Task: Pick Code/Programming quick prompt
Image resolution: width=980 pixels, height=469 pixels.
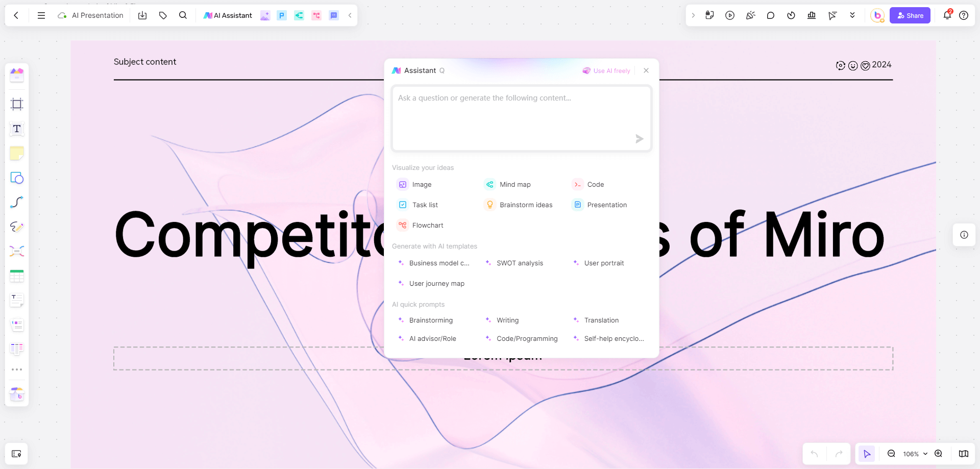Action: coord(522,338)
